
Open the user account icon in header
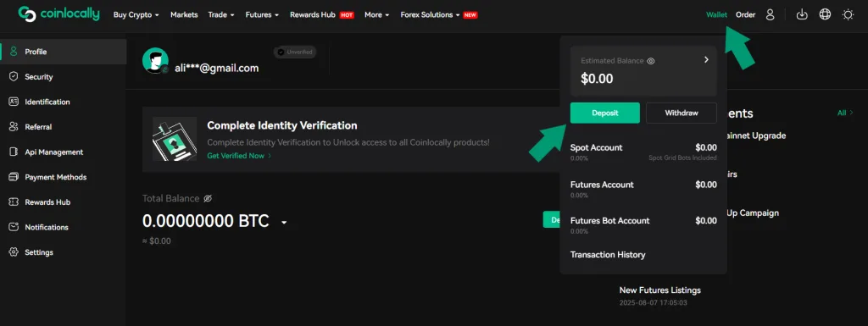click(x=770, y=15)
